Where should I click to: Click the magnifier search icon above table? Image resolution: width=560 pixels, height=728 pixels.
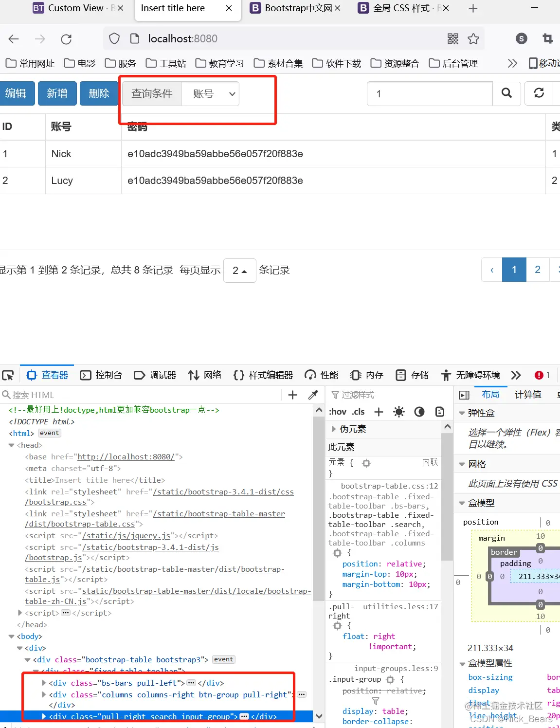pos(506,93)
